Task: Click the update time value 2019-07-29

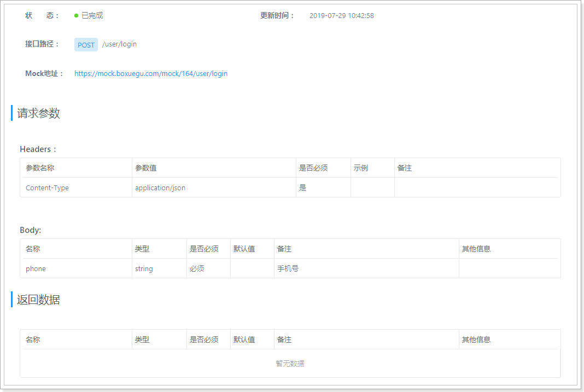Action: 342,16
